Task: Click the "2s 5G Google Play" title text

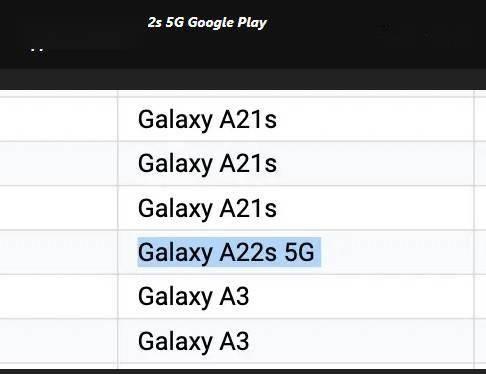Action: point(207,23)
